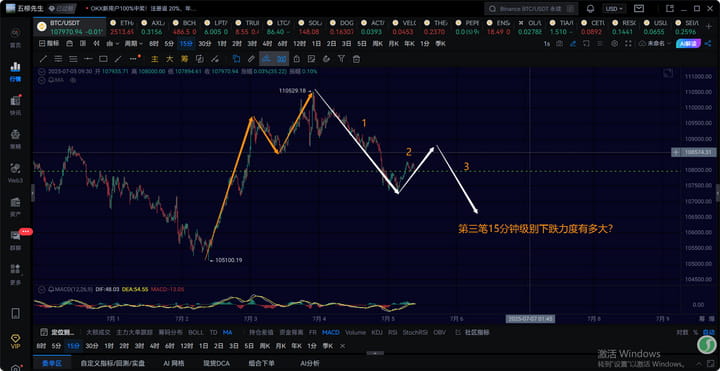Image resolution: width=720 pixels, height=371 pixels.
Task: Select the 30分 timeframe in top bar
Action: click(205, 44)
